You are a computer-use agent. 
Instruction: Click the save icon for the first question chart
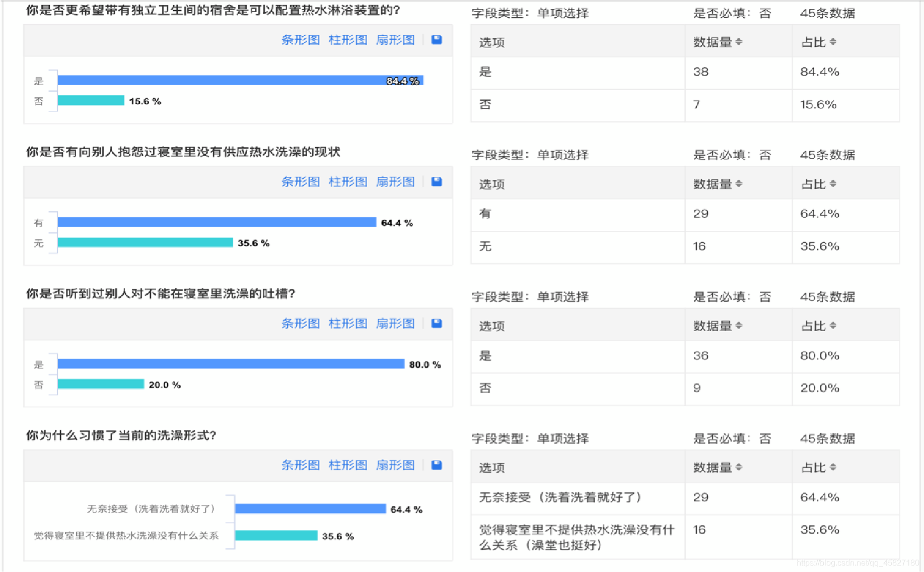(x=436, y=40)
